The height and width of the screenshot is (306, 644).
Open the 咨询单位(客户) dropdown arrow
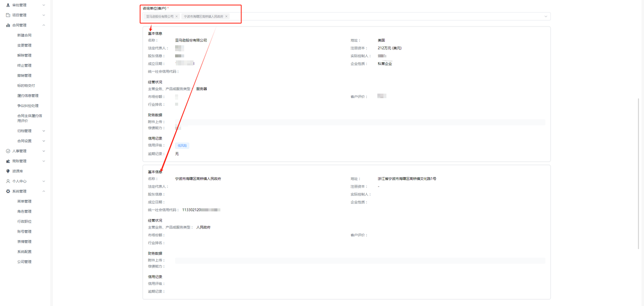tap(545, 17)
